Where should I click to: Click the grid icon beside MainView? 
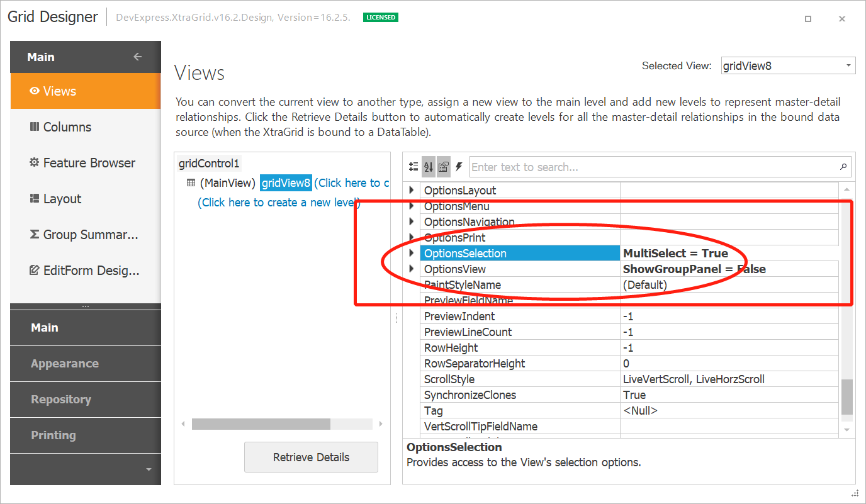coord(191,183)
